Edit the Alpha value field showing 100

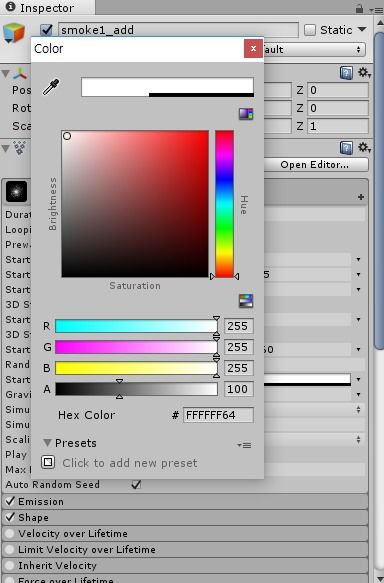point(239,389)
